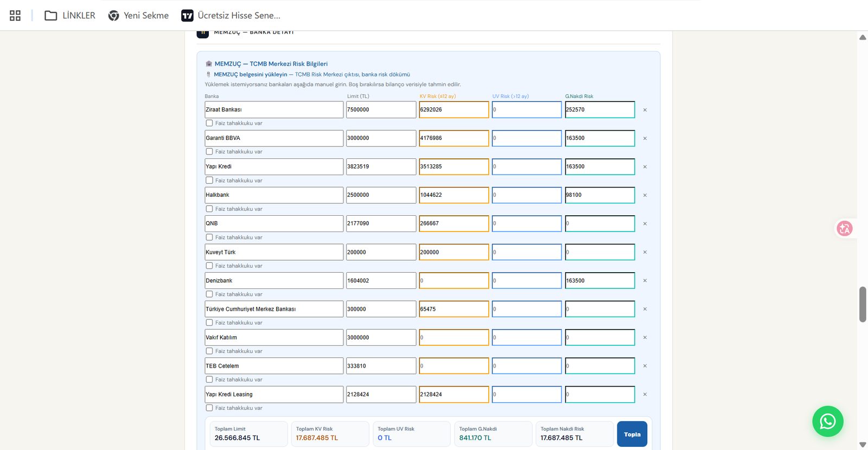The image size is (868, 450).
Task: Delete the Denizbank row
Action: click(x=645, y=281)
